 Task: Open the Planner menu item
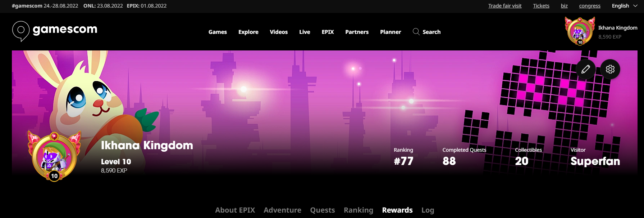[390, 32]
